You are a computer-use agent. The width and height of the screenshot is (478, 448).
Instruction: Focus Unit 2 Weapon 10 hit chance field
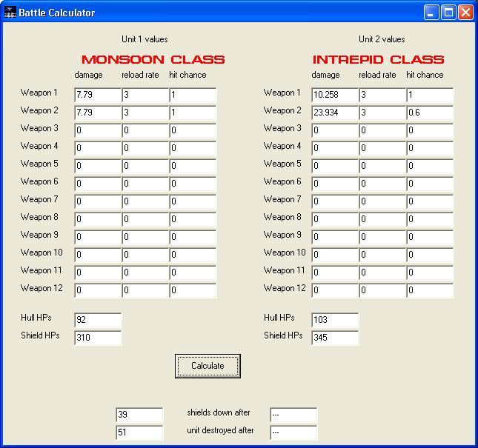[430, 255]
